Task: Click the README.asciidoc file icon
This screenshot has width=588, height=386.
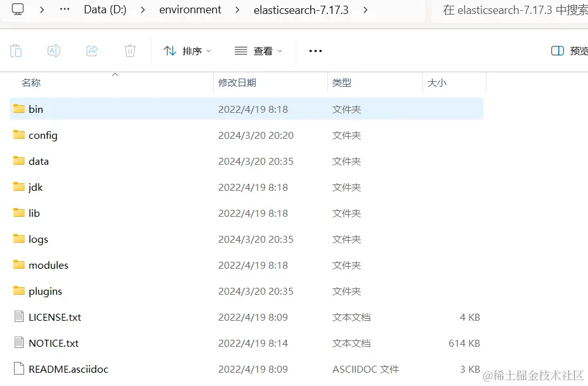Action: click(x=19, y=369)
